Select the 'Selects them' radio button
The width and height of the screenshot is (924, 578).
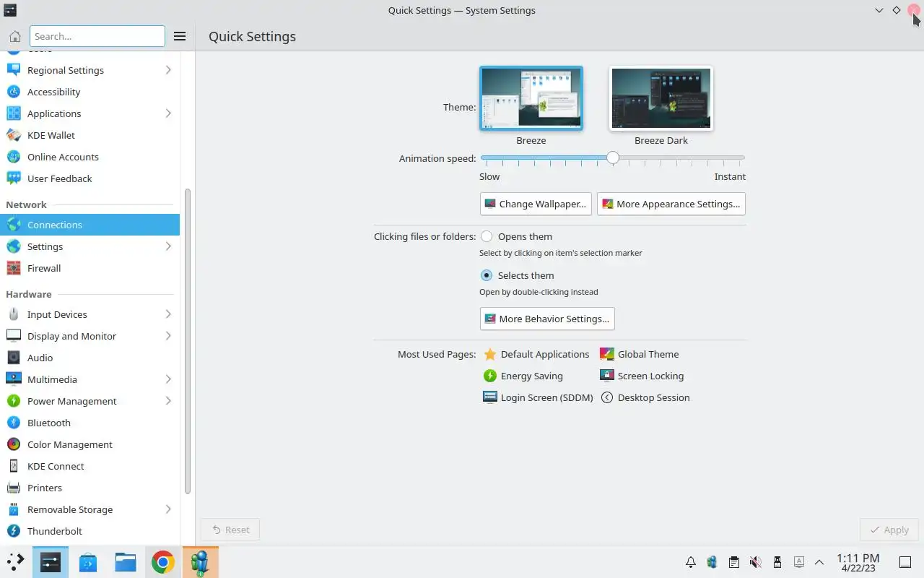click(487, 275)
